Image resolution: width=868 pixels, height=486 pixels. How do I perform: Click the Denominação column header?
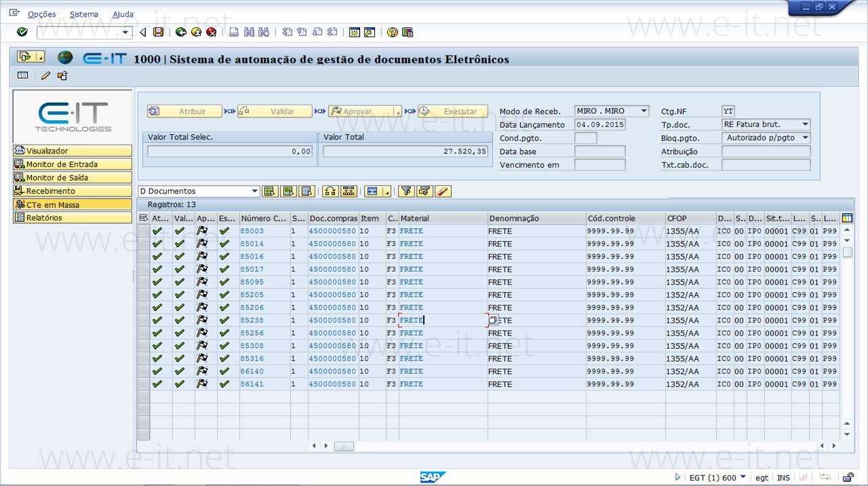(x=537, y=219)
